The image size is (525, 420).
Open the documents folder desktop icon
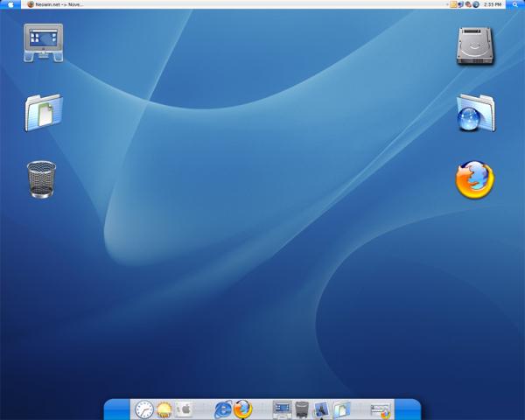pyautogui.click(x=44, y=113)
